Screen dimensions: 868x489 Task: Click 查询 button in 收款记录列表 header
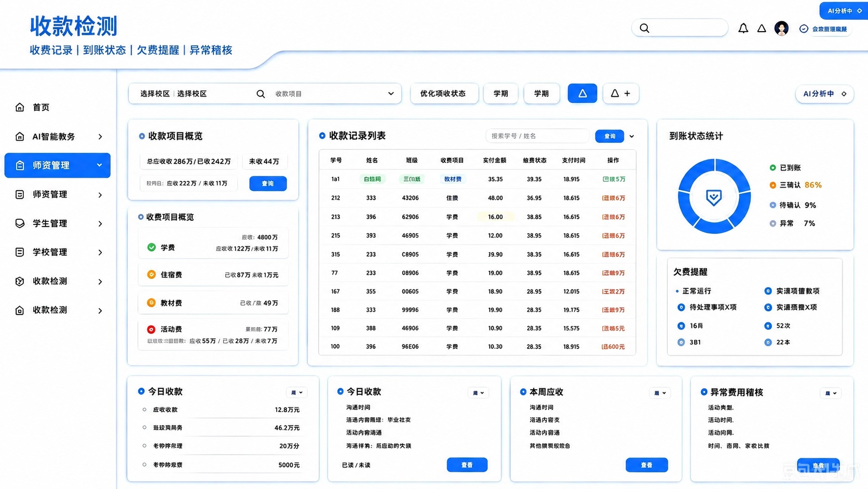609,136
